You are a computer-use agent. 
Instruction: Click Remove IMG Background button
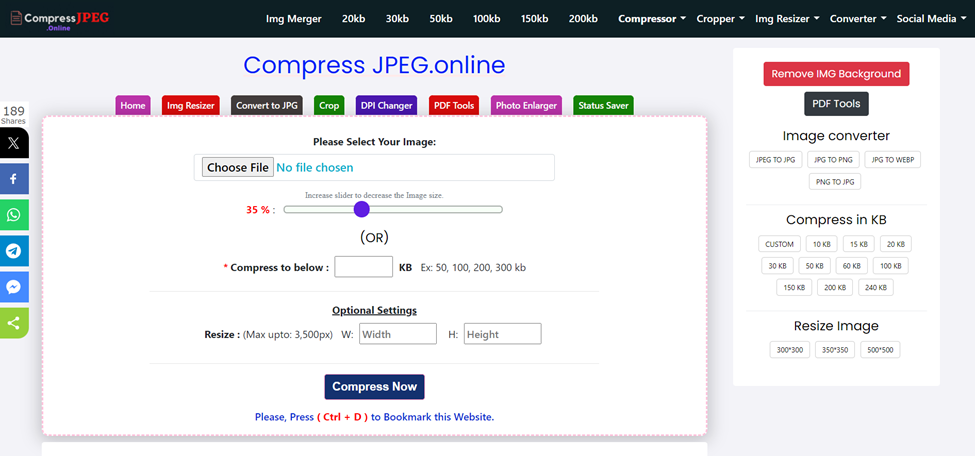pyautogui.click(x=836, y=74)
